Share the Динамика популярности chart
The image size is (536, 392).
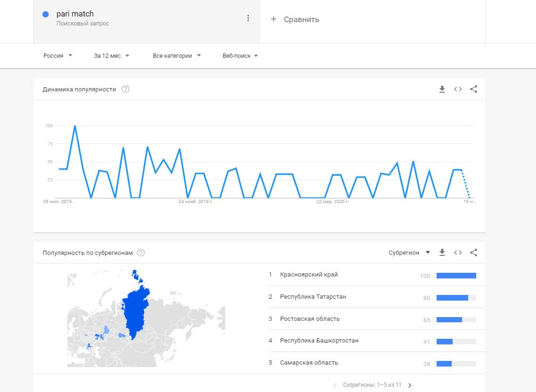pyautogui.click(x=473, y=89)
